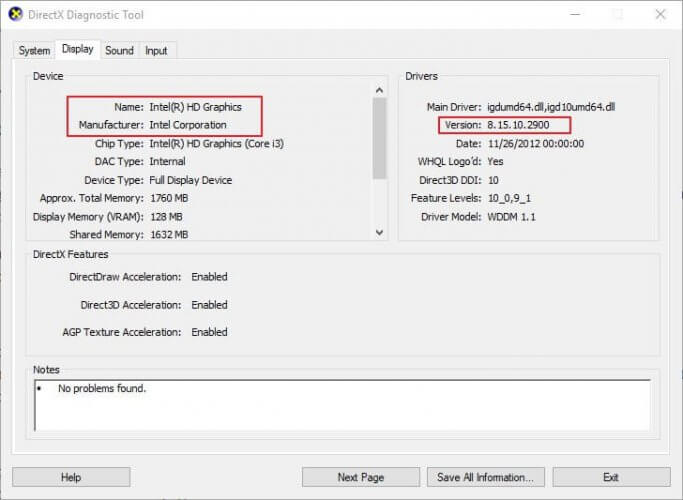Click the 'Driver Model:' label
The image size is (683, 500).
[451, 217]
